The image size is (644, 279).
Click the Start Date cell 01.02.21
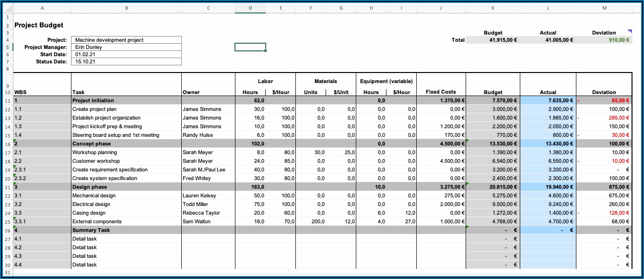(x=126, y=55)
